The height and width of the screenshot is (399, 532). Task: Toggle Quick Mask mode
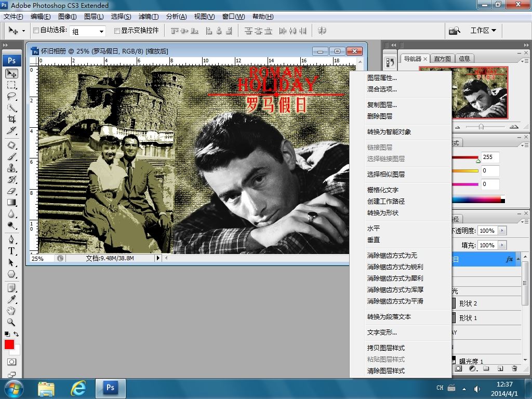click(x=11, y=362)
